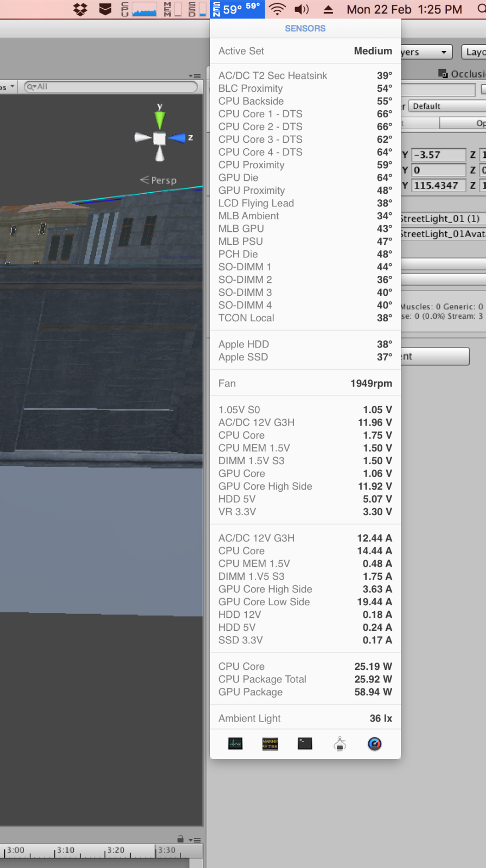Select Fan 1949rpm row
Image resolution: width=486 pixels, height=868 pixels.
[305, 383]
